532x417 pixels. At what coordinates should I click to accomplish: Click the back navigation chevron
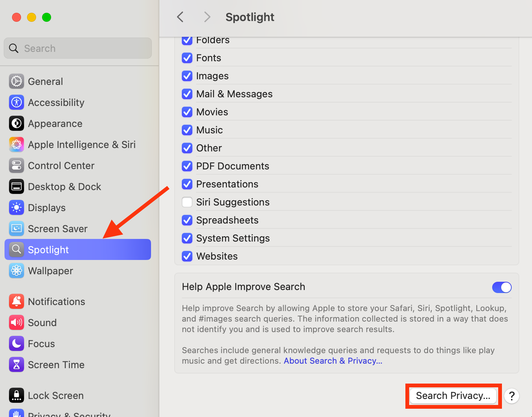[180, 17]
